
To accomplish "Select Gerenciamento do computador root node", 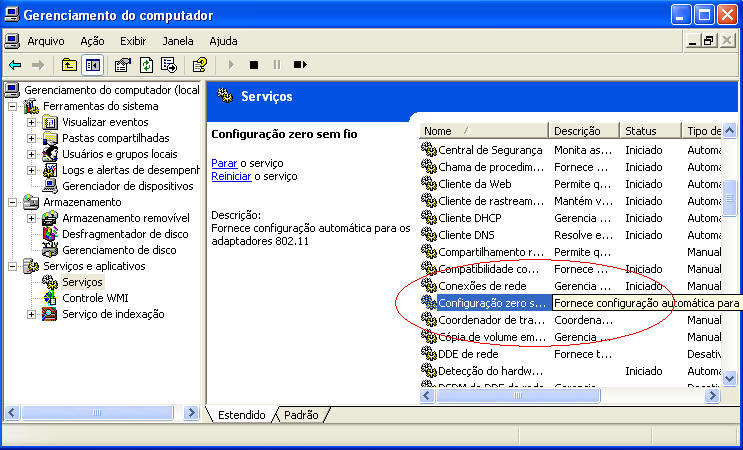I will coord(111,90).
